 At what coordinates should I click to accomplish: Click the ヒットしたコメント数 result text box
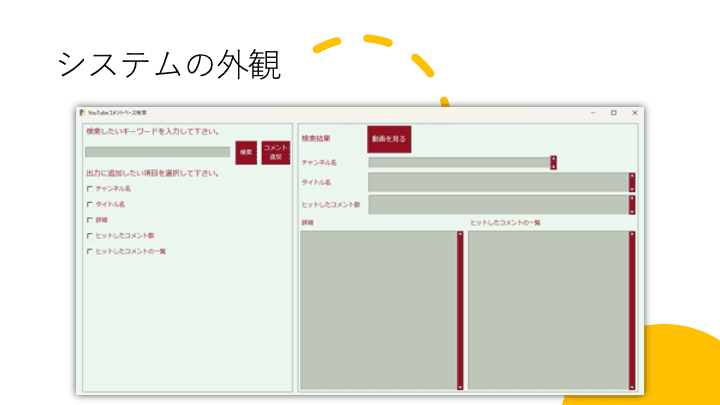coord(499,205)
